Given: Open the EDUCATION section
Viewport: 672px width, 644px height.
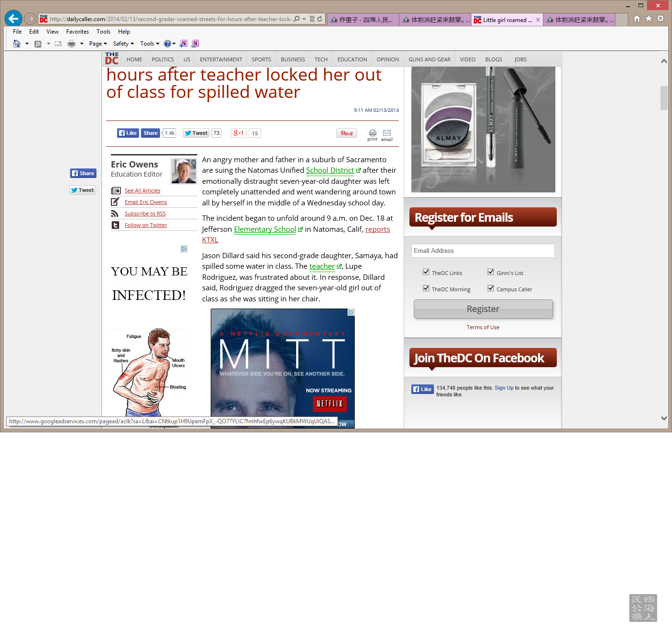Looking at the screenshot, I should click(352, 60).
